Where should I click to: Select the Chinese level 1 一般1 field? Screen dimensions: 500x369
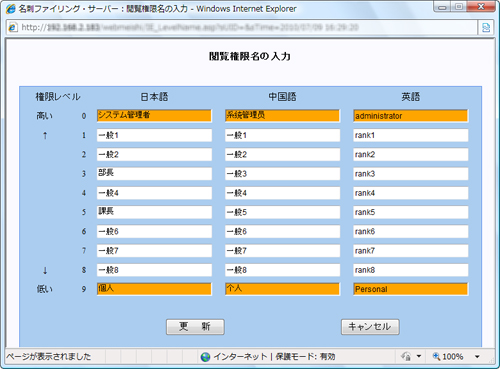282,135
